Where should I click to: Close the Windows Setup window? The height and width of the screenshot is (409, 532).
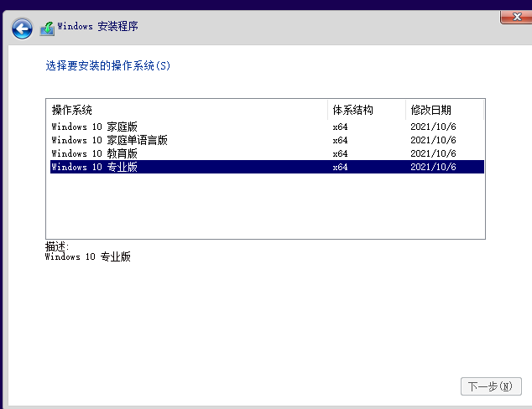point(516,17)
